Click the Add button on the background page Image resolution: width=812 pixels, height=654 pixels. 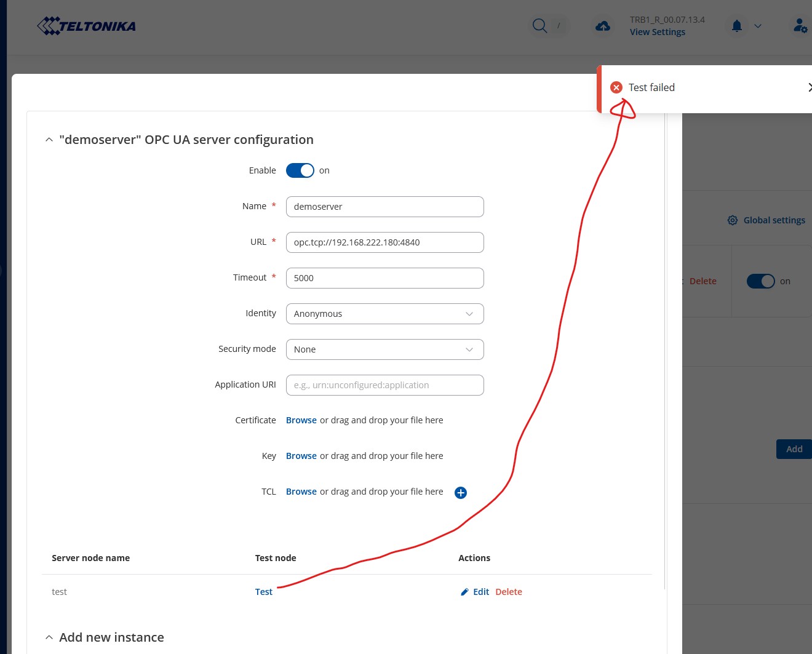(x=794, y=449)
